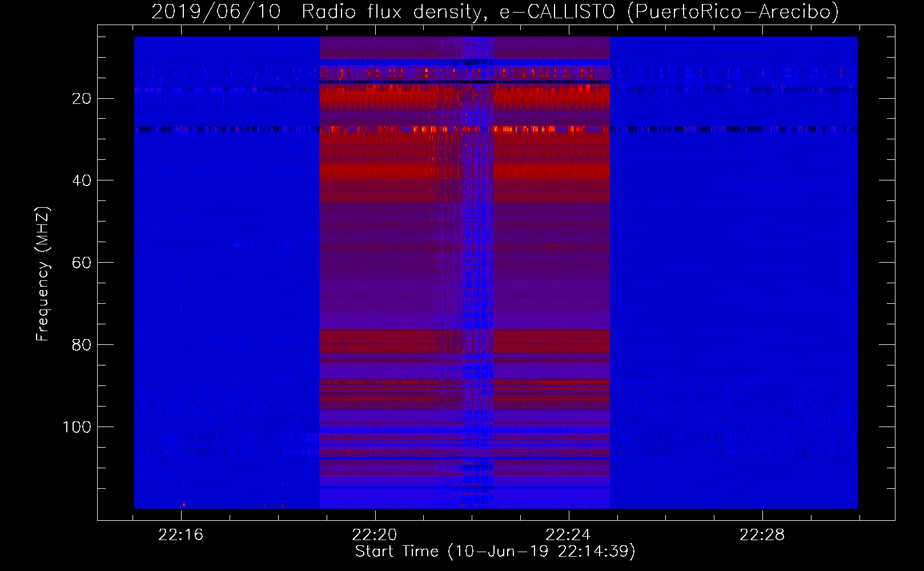Image resolution: width=924 pixels, height=571 pixels.
Task: Click the 22:24 time tick label
Action: click(x=568, y=535)
